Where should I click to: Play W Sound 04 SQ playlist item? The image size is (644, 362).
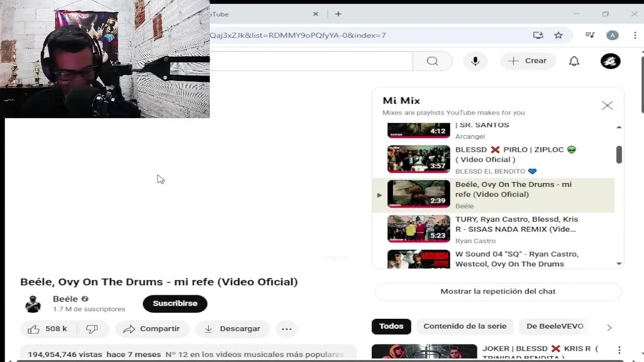tap(493, 259)
